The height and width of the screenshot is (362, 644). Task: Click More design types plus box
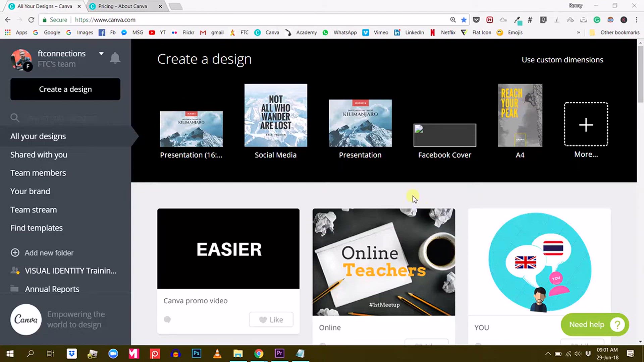point(586,124)
